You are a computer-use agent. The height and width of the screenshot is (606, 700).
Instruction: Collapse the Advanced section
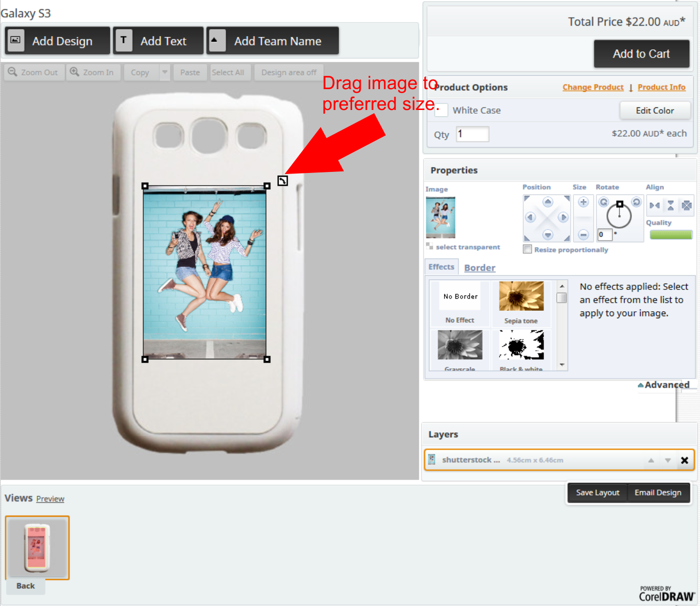[x=663, y=385]
